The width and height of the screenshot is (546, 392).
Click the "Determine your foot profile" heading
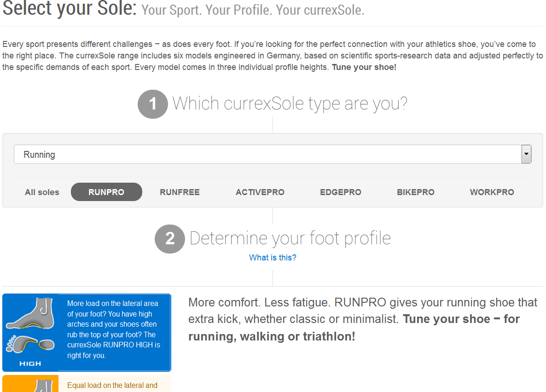click(x=290, y=238)
